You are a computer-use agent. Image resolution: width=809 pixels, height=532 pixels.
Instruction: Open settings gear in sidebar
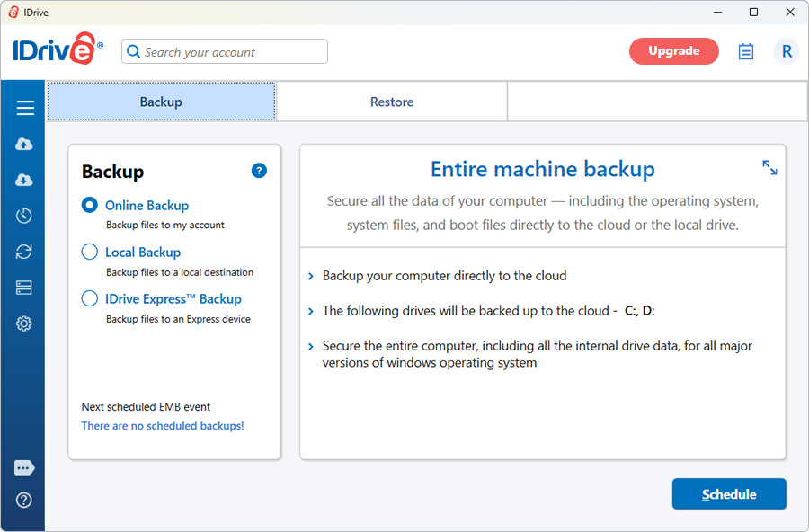23,324
